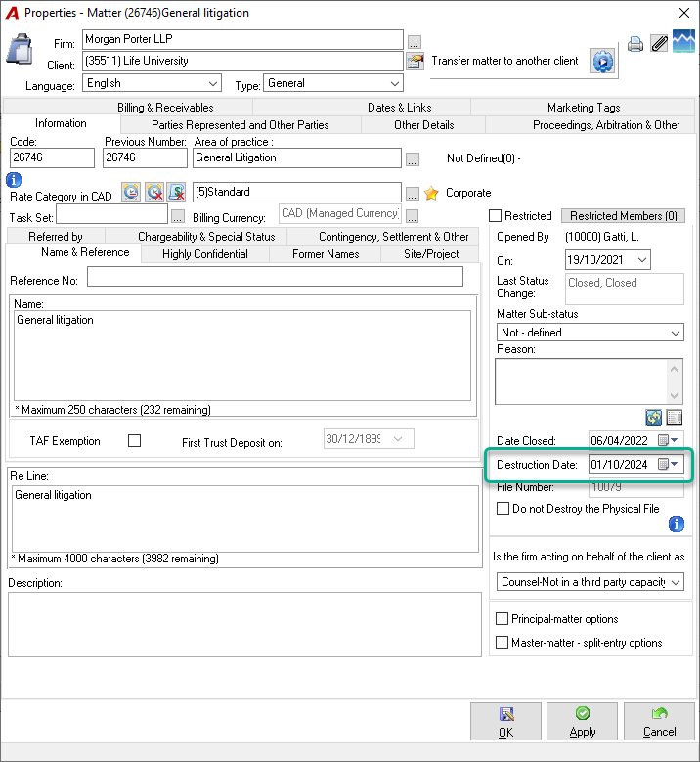700x762 pixels.
Task: Click the matter folder icon at top left
Action: 20,49
